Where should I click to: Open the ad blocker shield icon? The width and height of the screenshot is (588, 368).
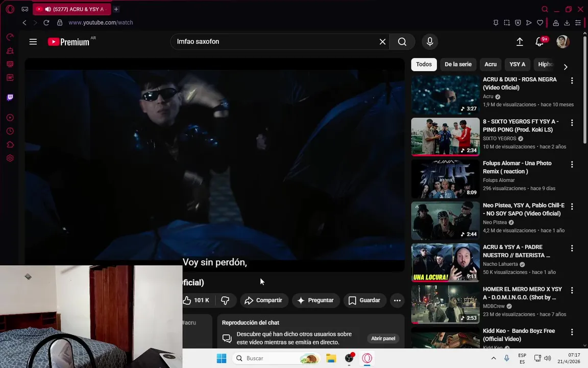518,23
